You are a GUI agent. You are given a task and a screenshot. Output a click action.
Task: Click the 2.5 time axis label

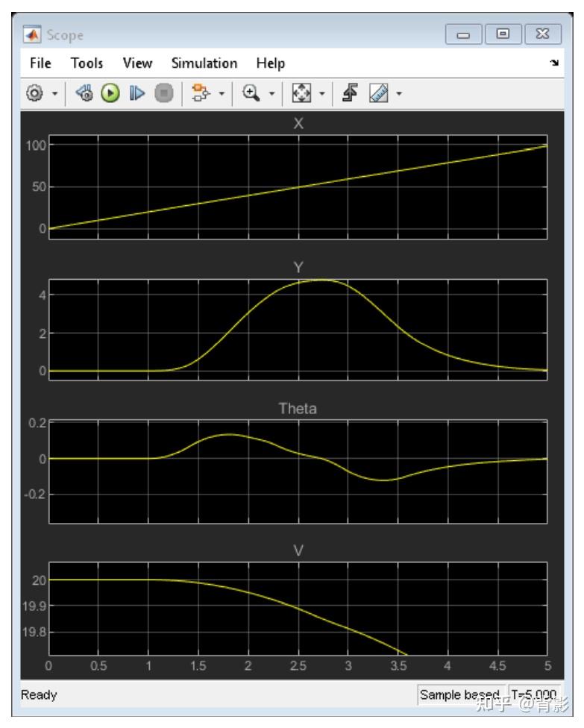pos(298,666)
